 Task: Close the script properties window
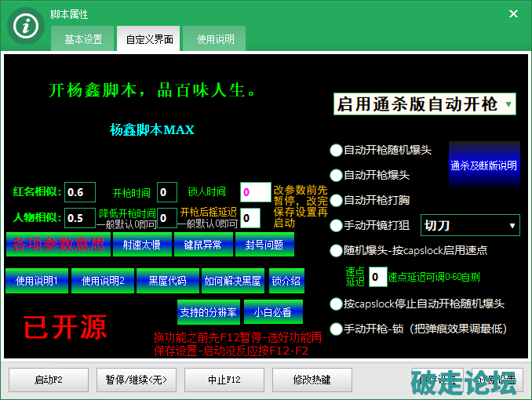click(514, 14)
